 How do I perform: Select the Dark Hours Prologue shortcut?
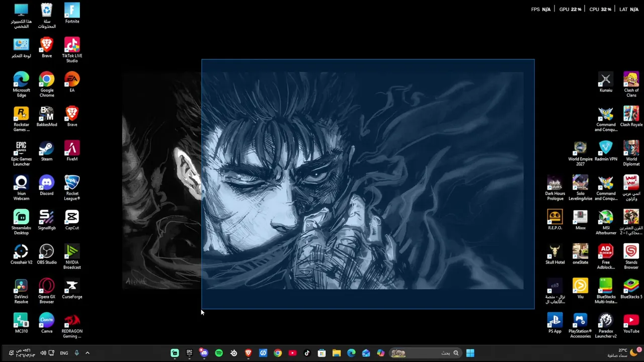(x=555, y=188)
